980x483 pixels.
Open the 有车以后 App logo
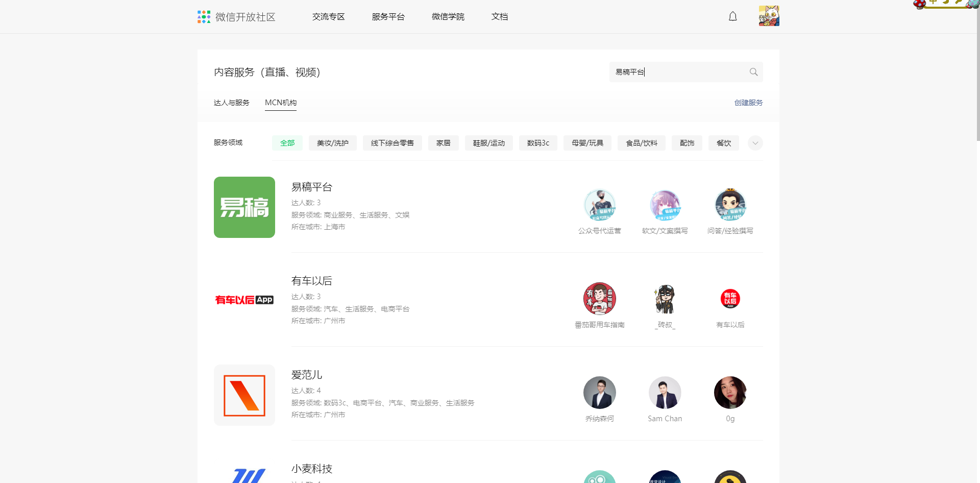coord(244,300)
